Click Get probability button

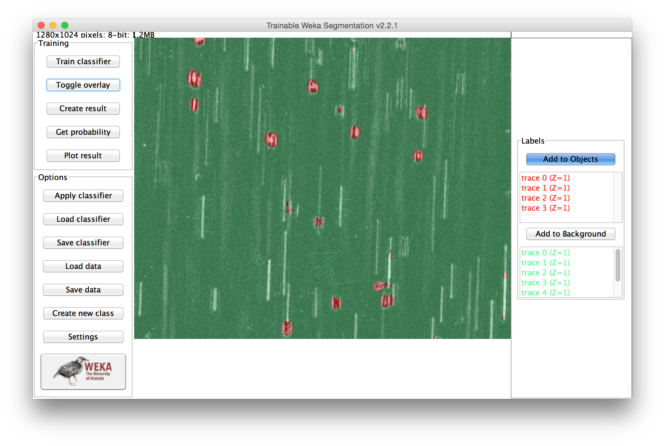[83, 132]
